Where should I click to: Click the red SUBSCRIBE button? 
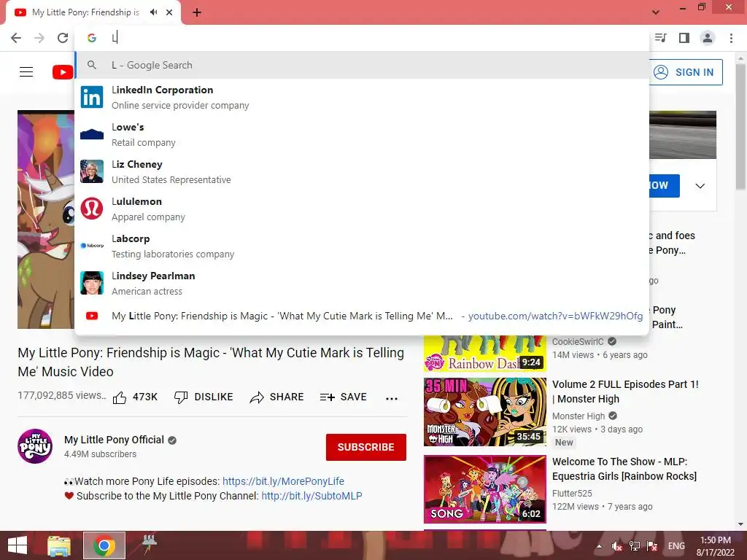[366, 447]
